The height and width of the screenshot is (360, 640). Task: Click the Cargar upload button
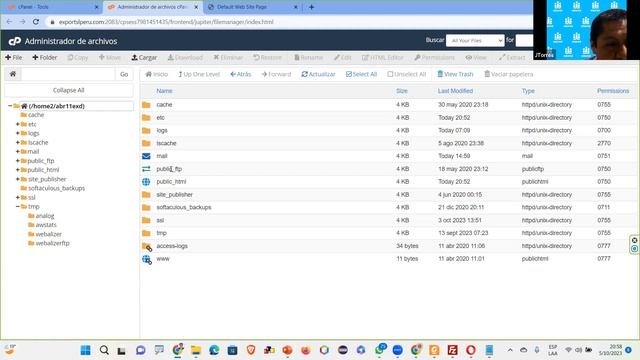tap(144, 58)
